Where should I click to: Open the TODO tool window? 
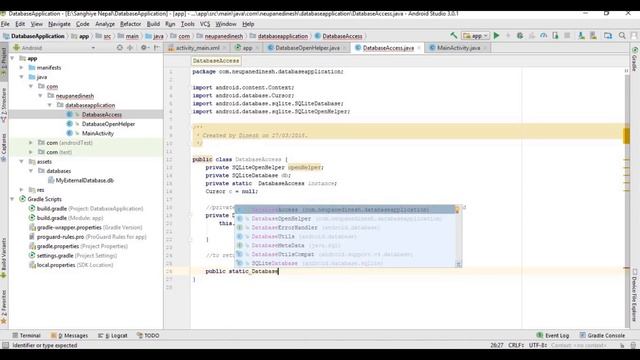click(x=148, y=336)
